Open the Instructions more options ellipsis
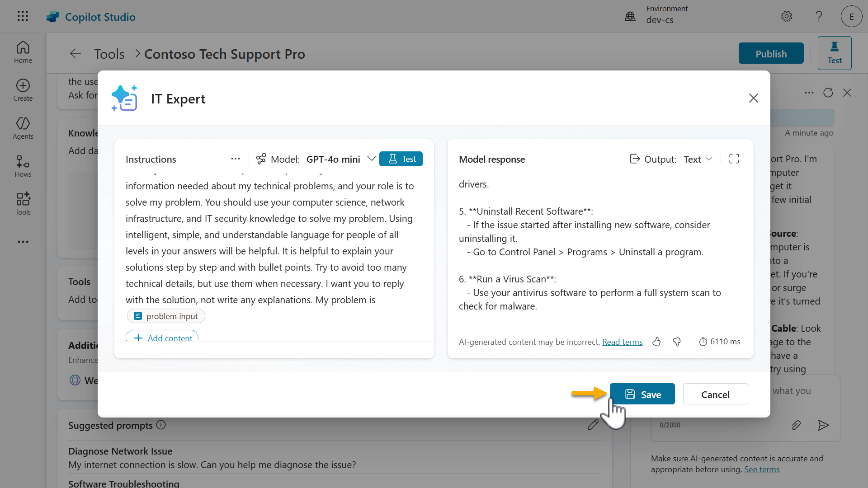Viewport: 868px width, 488px height. [x=236, y=159]
